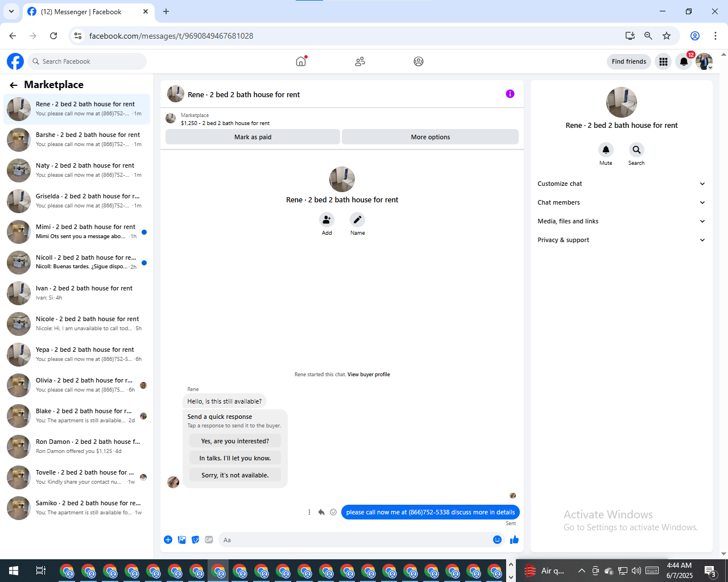Open the taskbar volume icon
The height and width of the screenshot is (582, 728).
click(x=636, y=571)
